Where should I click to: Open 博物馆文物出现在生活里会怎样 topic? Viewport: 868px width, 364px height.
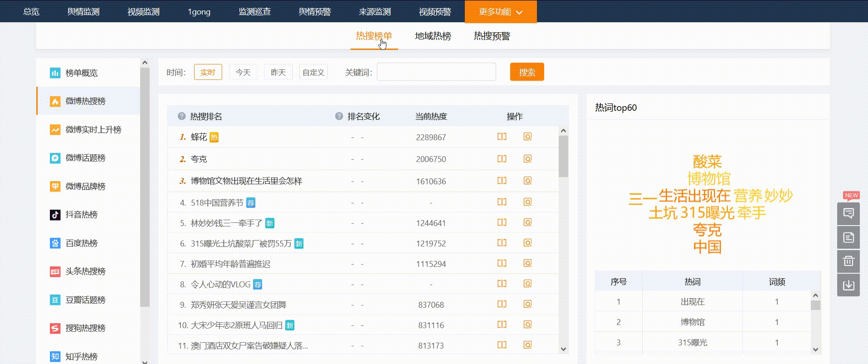coord(246,181)
